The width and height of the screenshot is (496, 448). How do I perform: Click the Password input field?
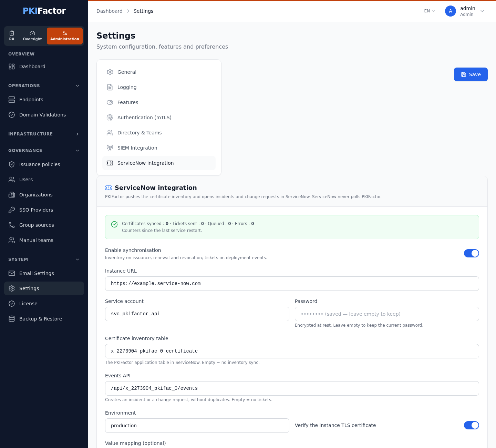coord(387,314)
